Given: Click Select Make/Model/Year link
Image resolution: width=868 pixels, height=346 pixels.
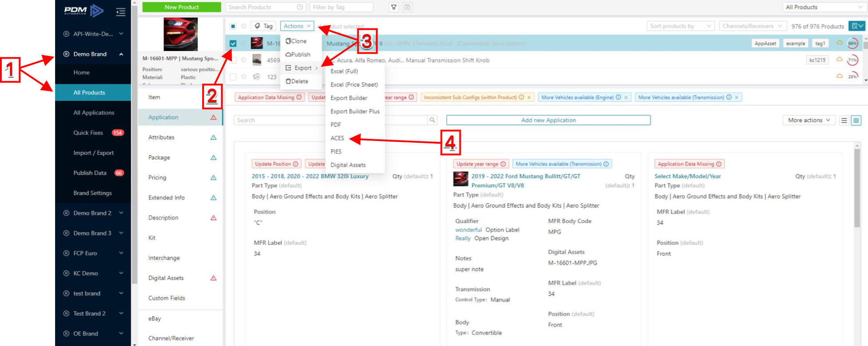Looking at the screenshot, I should (x=688, y=176).
